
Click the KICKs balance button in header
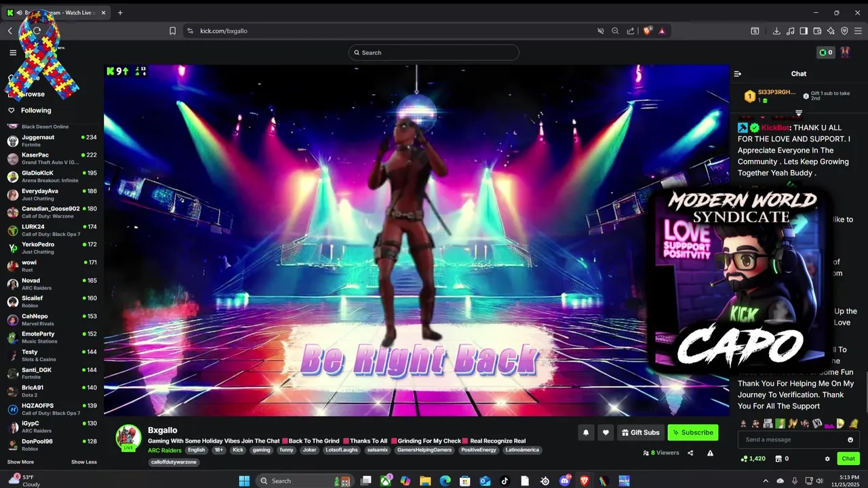(825, 52)
